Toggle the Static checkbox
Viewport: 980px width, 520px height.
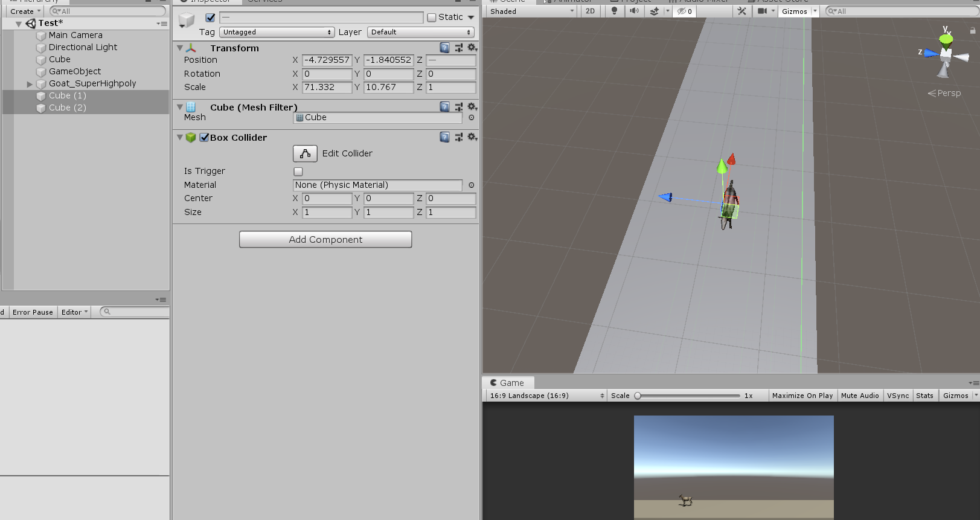pyautogui.click(x=432, y=18)
